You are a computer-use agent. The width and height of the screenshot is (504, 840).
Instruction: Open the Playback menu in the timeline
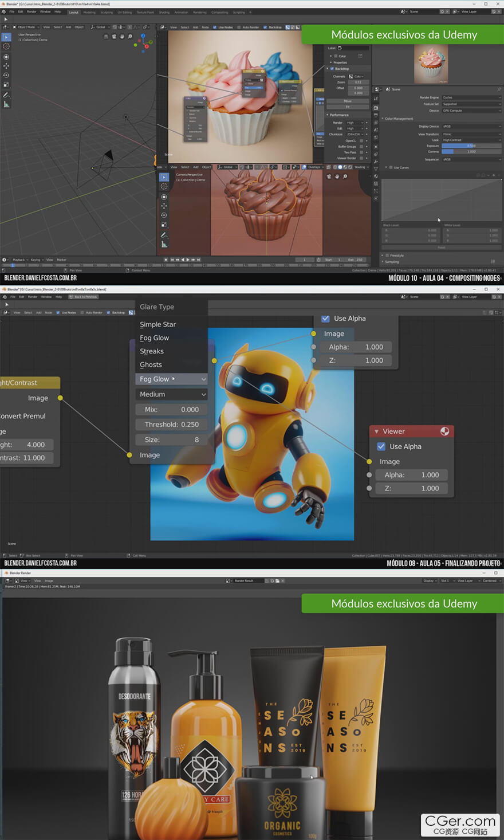19,260
